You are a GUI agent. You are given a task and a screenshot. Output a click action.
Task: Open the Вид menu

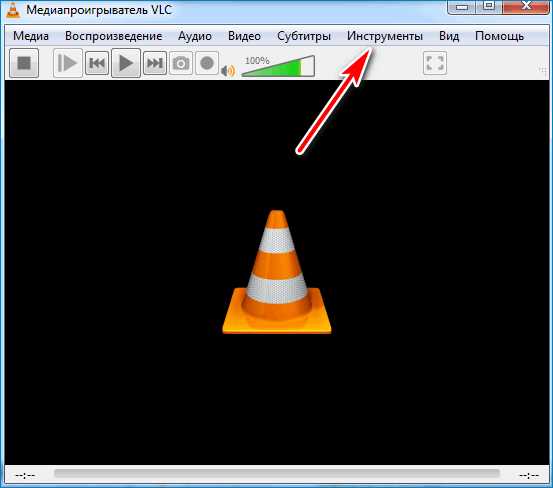tap(449, 36)
